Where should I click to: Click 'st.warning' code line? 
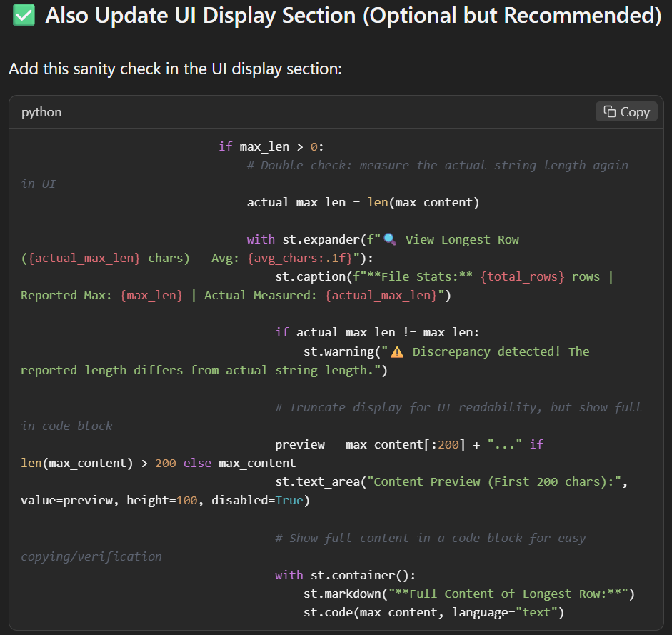[x=446, y=352]
